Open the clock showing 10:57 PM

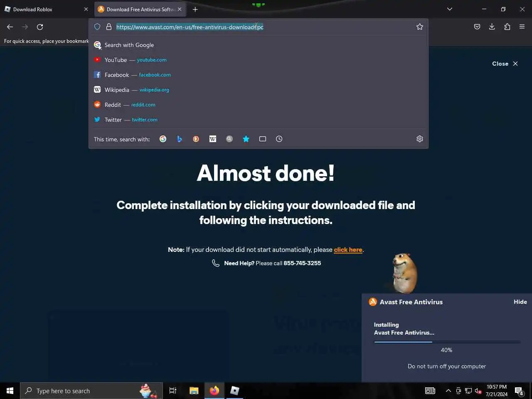[497, 391]
